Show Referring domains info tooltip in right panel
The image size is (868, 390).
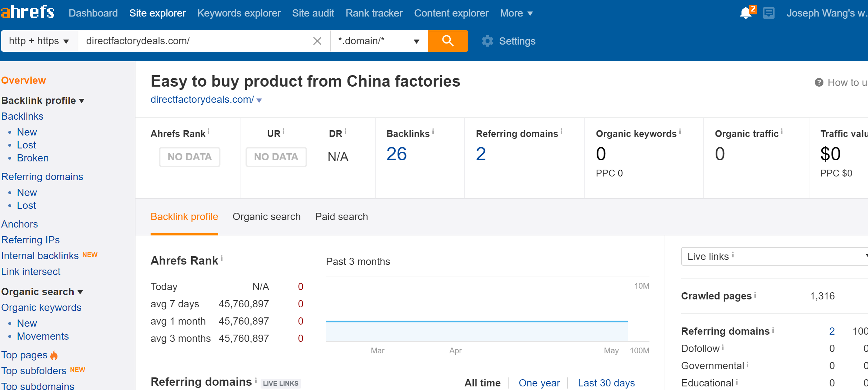(773, 330)
